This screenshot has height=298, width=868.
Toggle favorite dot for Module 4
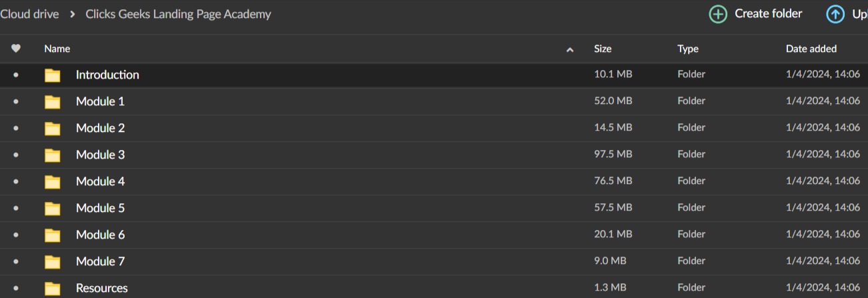pos(16,181)
